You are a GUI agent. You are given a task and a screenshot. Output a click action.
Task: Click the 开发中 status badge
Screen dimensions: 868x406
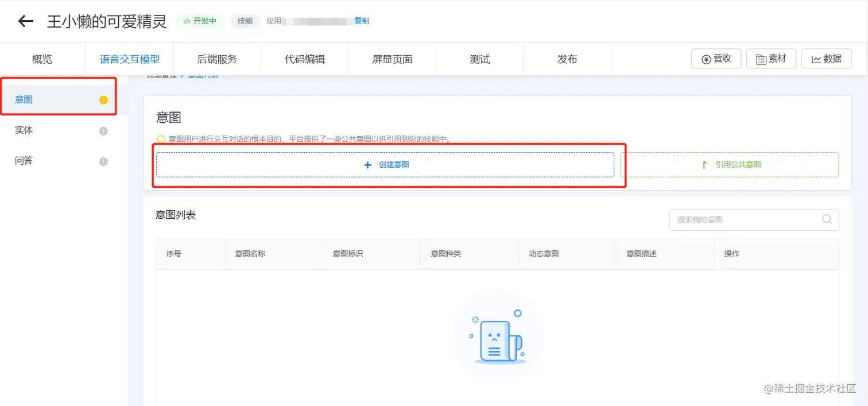coord(200,21)
